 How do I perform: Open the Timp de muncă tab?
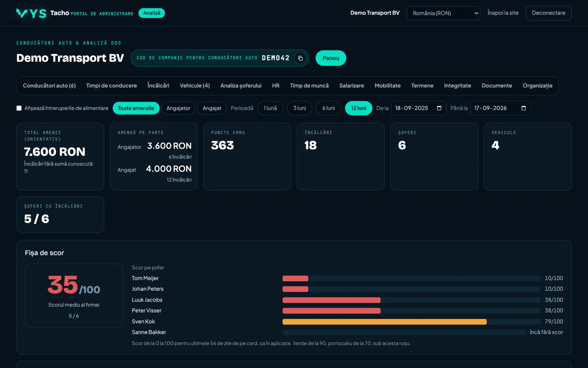point(309,86)
